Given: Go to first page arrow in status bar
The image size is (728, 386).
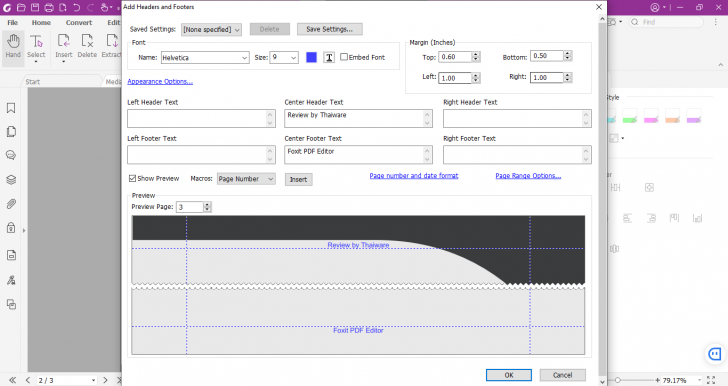Looking at the screenshot, I should (13, 380).
